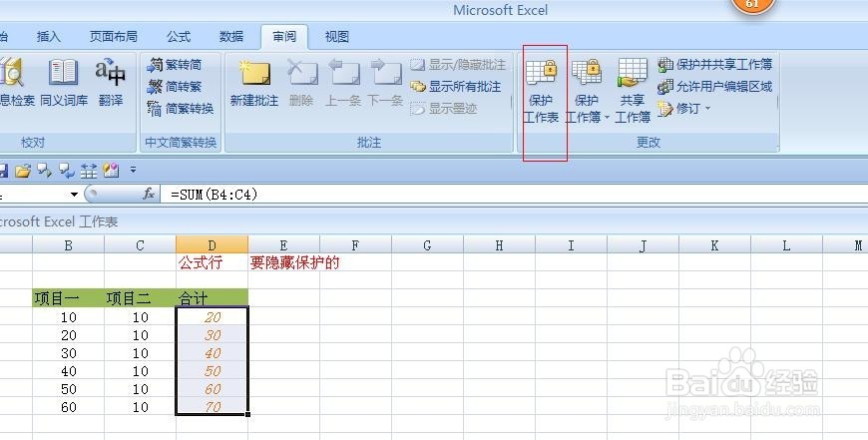Convert text with 繁转简
This screenshot has width=868, height=440.
point(175,65)
